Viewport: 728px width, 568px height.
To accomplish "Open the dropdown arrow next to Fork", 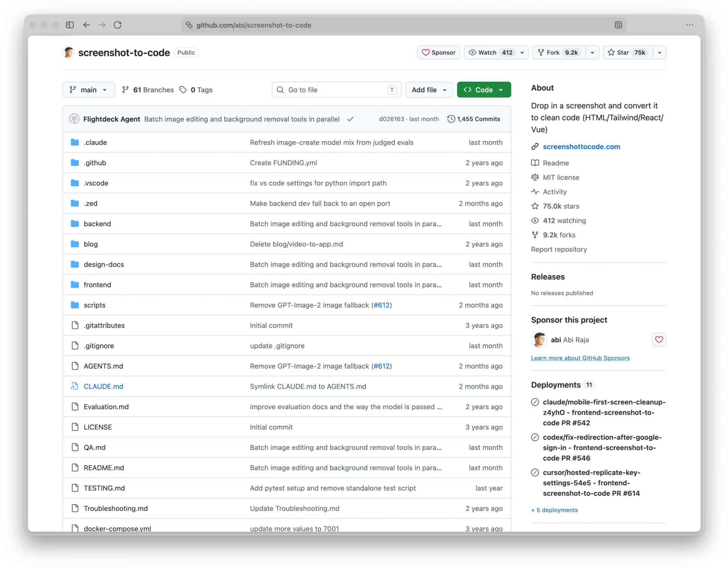I will (x=592, y=53).
